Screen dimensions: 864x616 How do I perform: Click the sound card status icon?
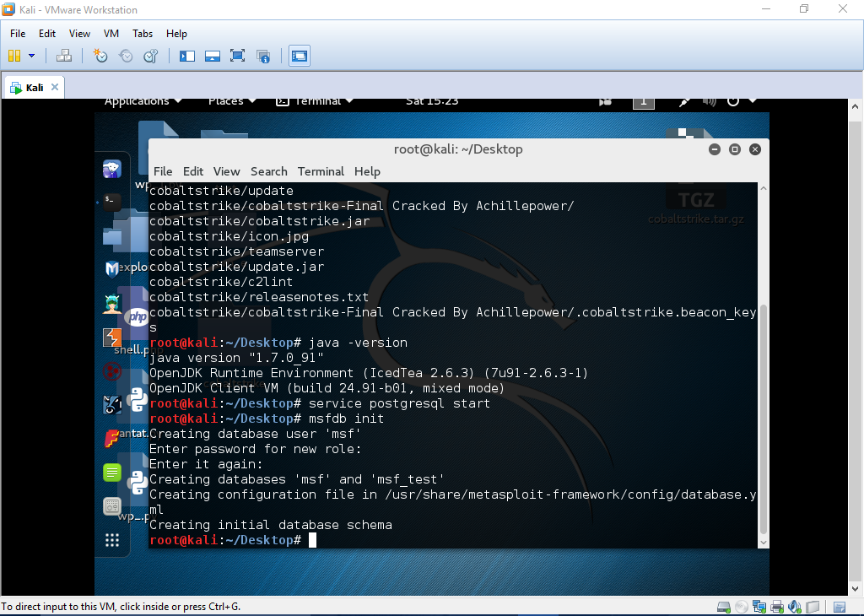tap(795, 608)
